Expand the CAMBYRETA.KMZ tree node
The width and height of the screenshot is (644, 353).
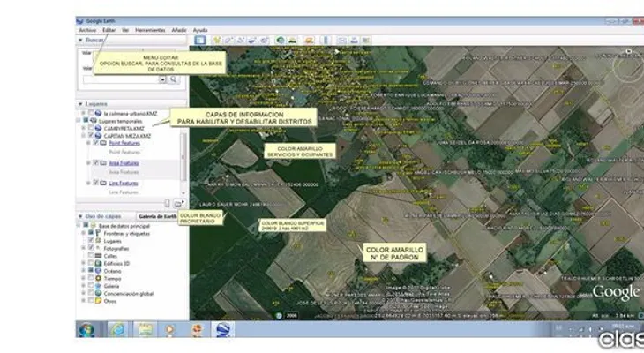(84, 128)
